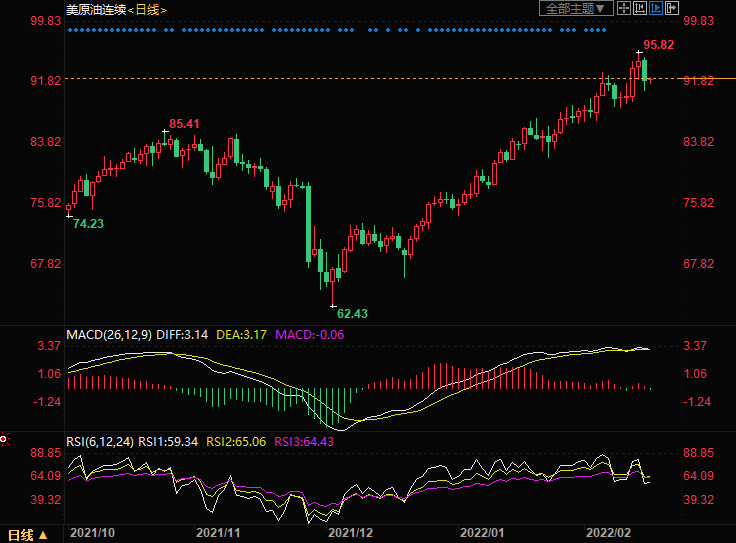This screenshot has width=736, height=543.
Task: Click the 74.23 starting low label
Action: coord(88,223)
